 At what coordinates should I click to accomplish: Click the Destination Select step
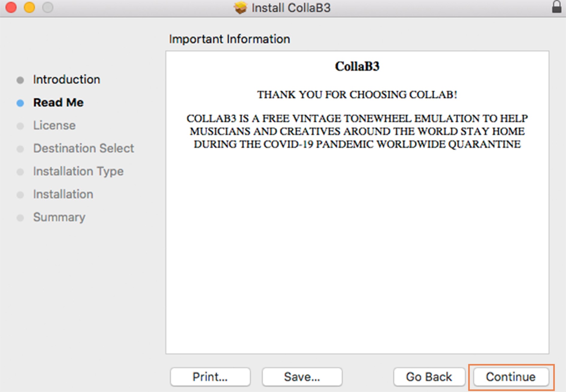[84, 148]
